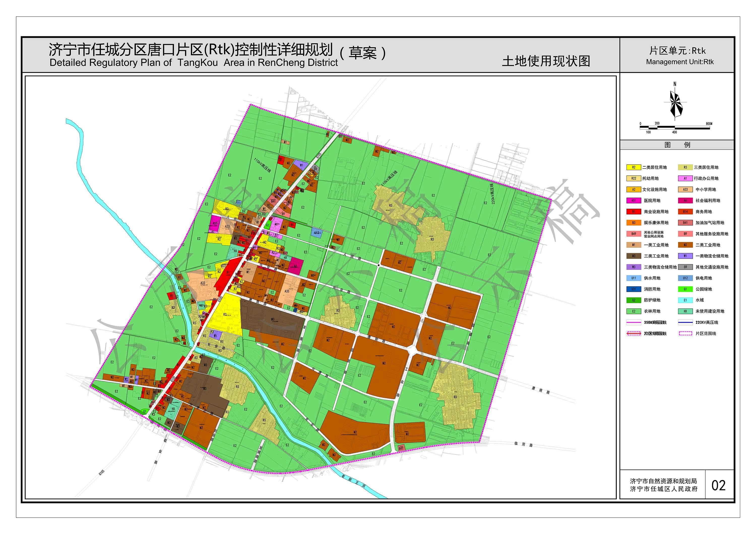Click the magenta A51 legend swatch
This screenshot has height=534, width=756.
[x=634, y=201]
